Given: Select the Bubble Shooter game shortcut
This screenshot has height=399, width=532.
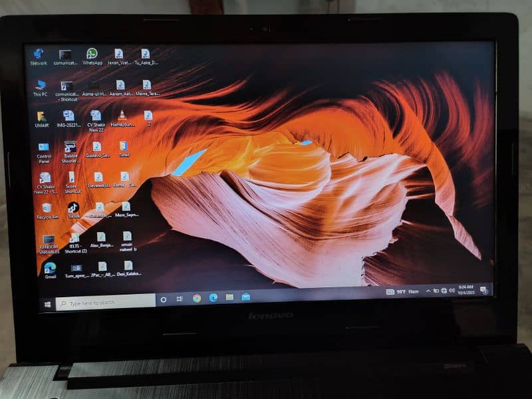Looking at the screenshot, I should [70, 148].
